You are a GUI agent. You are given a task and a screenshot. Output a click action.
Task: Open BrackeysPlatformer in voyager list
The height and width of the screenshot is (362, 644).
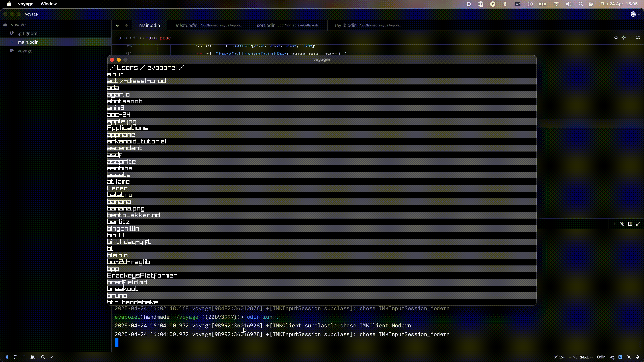coord(322,276)
